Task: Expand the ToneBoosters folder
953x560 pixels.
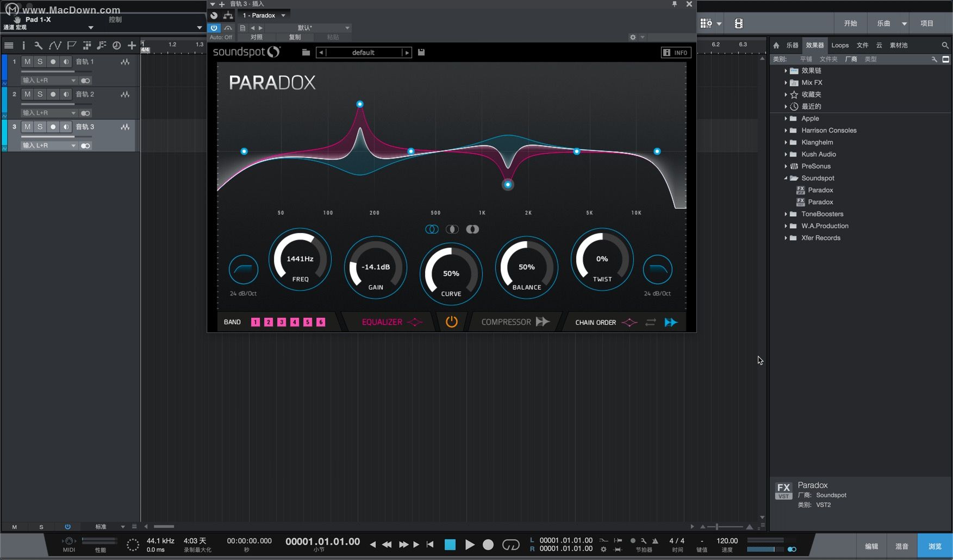Action: (786, 214)
